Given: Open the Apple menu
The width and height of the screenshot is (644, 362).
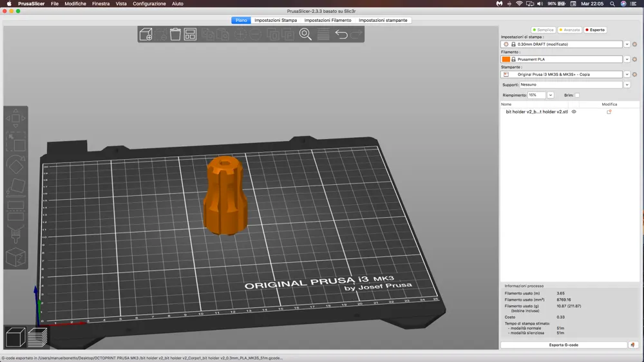Looking at the screenshot, I should pyautogui.click(x=9, y=4).
